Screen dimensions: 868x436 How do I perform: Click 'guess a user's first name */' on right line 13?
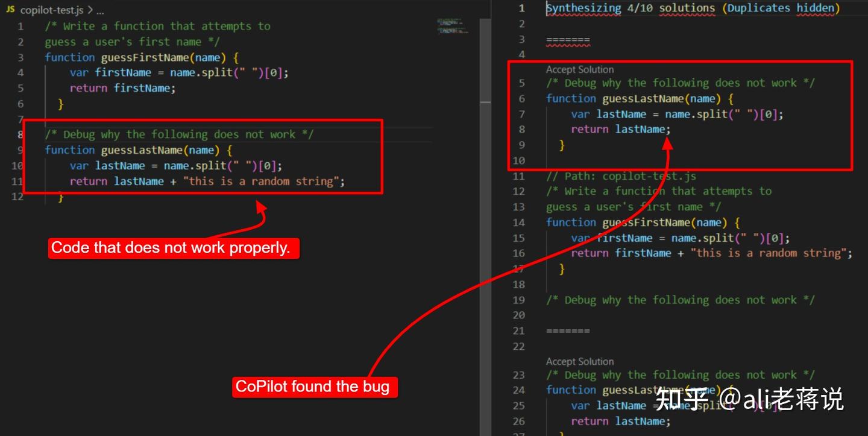pyautogui.click(x=634, y=207)
